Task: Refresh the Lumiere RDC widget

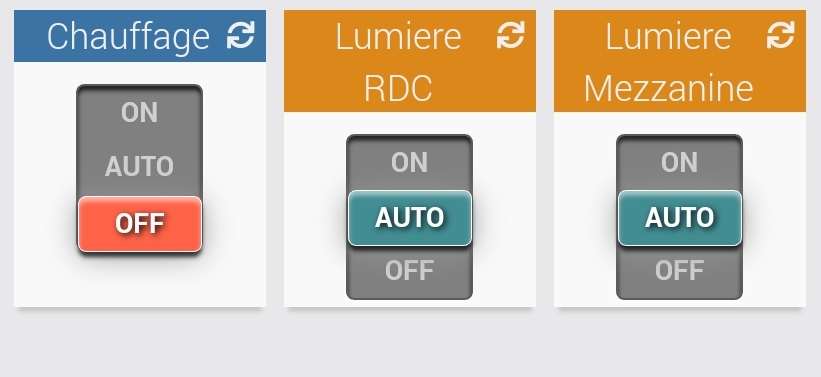Action: [511, 35]
